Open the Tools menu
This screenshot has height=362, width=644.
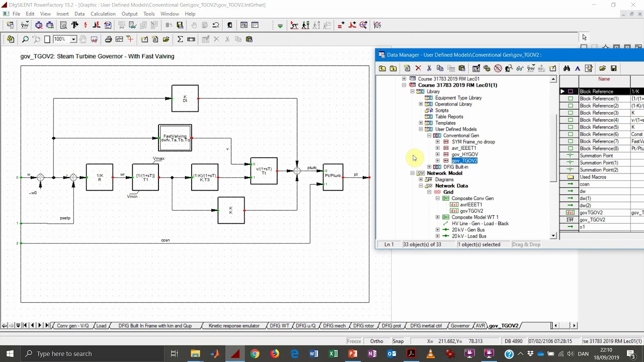coord(149,14)
